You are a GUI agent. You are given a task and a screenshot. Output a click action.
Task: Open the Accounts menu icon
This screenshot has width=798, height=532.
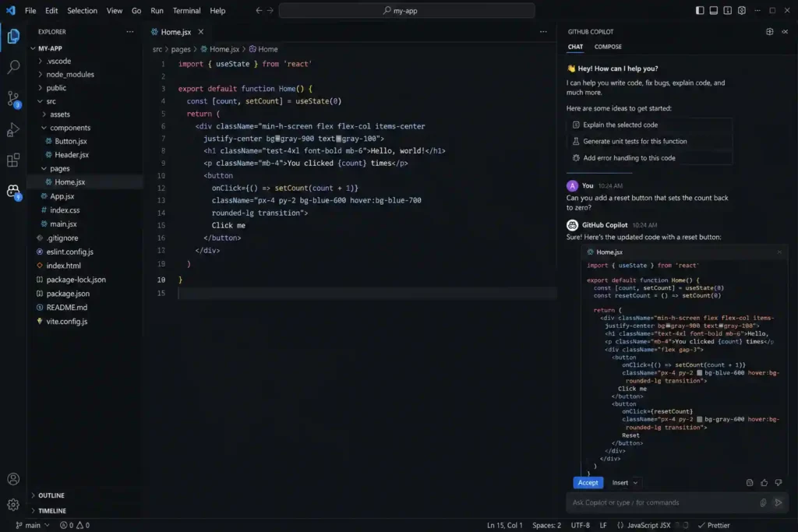point(13,479)
